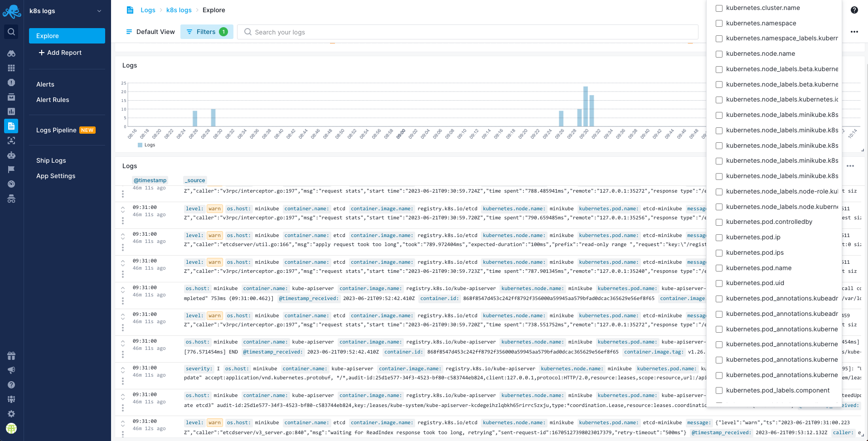Check kubernetes.pod.controlledby field
The height and width of the screenshot is (441, 868).
(x=719, y=222)
